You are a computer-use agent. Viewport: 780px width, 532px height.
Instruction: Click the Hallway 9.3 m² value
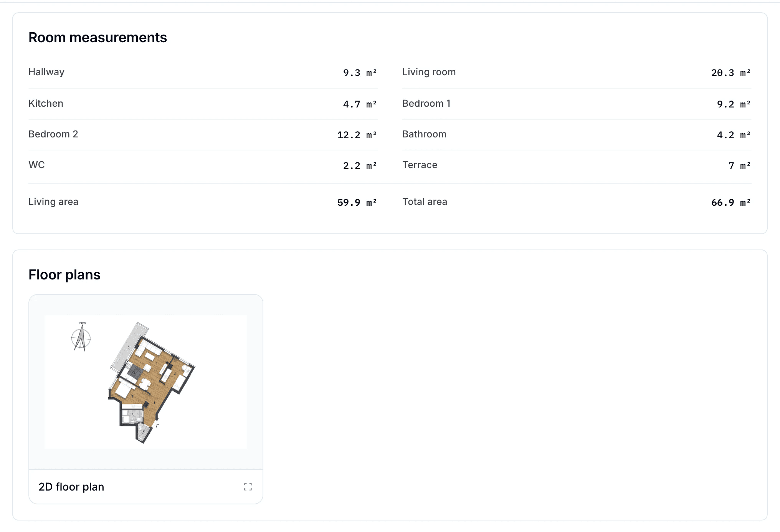pos(360,73)
